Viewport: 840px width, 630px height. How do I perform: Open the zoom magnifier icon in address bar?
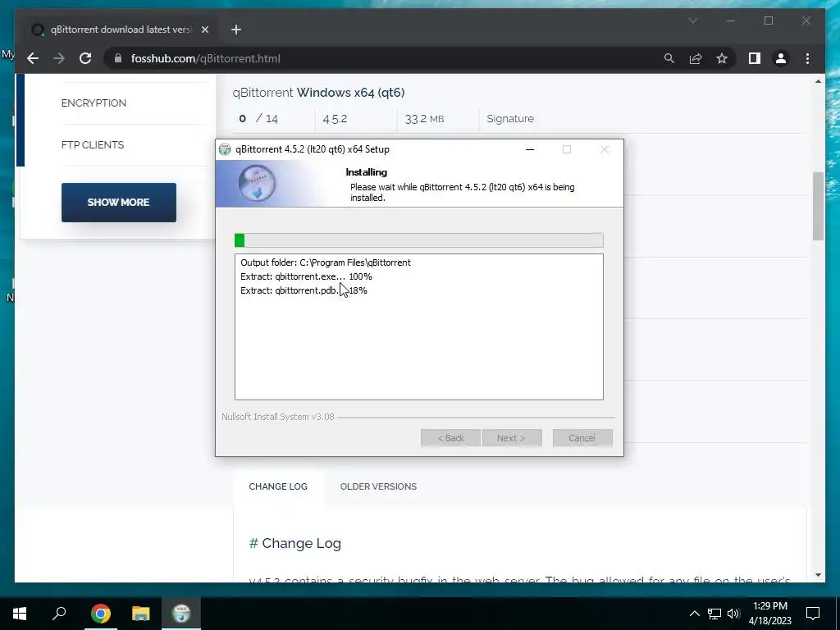pyautogui.click(x=669, y=58)
